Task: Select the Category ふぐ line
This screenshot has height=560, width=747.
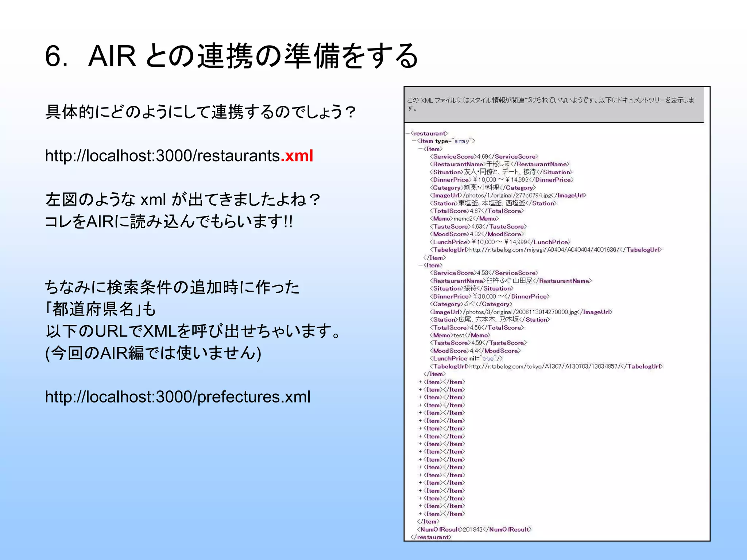Action: [x=471, y=304]
